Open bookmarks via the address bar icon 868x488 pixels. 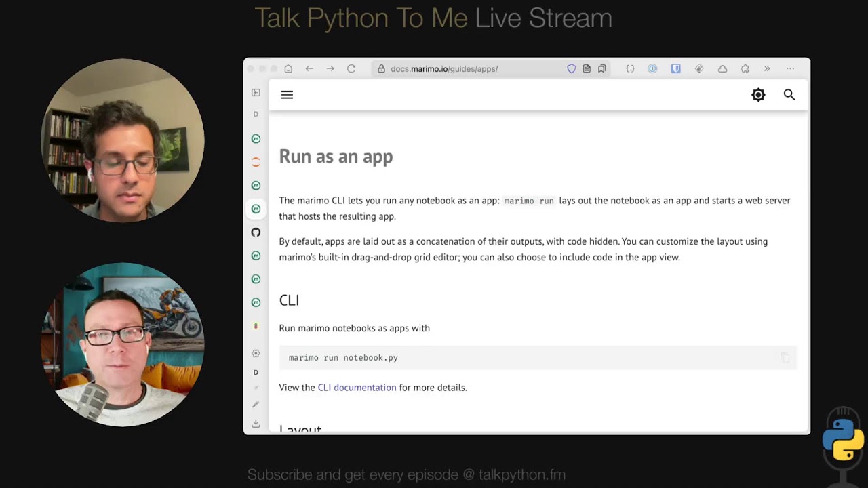[601, 68]
